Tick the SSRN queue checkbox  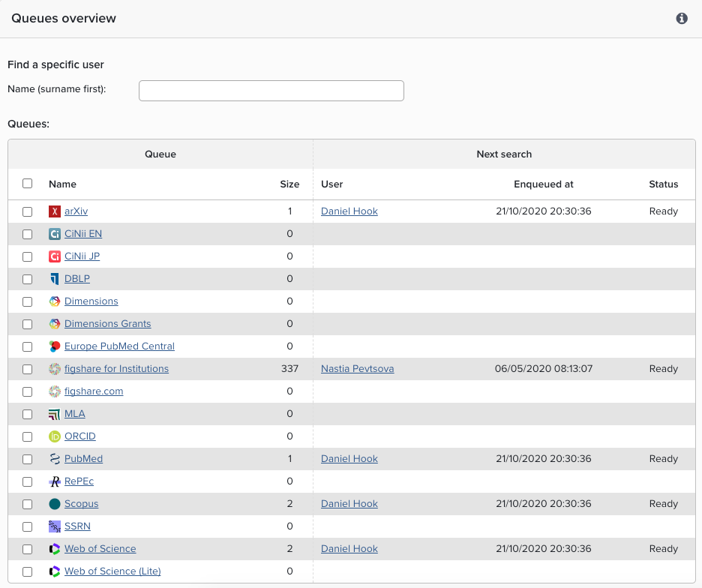tap(28, 526)
